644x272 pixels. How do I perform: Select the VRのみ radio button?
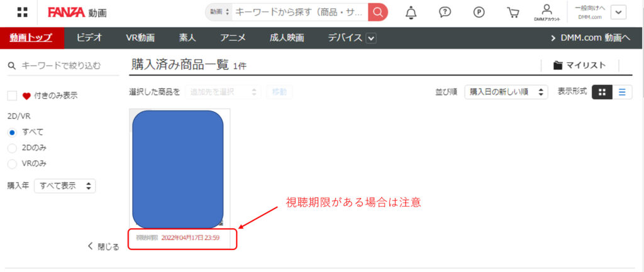[x=12, y=163]
